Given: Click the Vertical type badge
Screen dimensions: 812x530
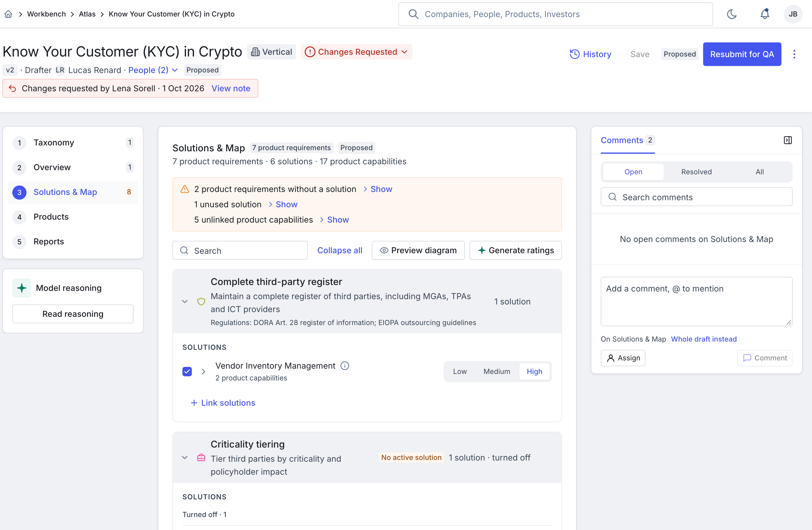Looking at the screenshot, I should [272, 52].
